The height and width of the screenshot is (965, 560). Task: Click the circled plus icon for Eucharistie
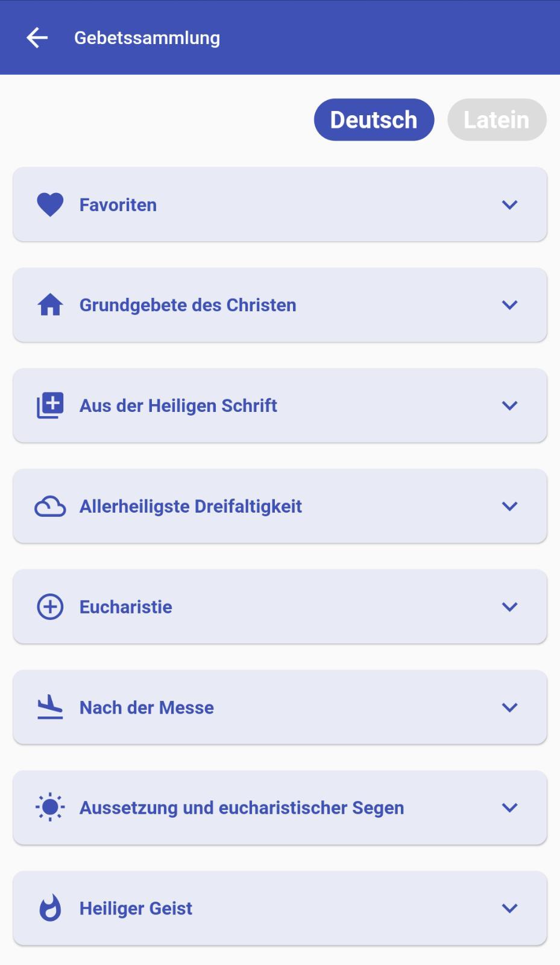(x=50, y=607)
